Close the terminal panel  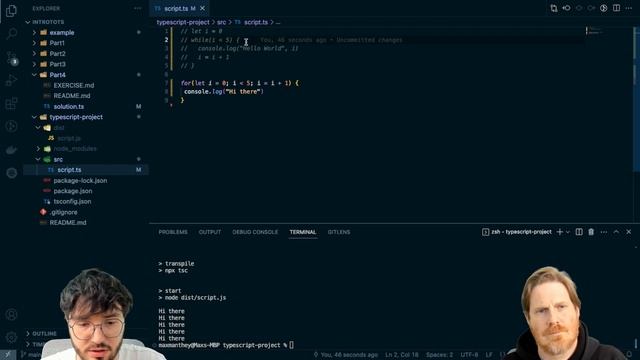[629, 232]
